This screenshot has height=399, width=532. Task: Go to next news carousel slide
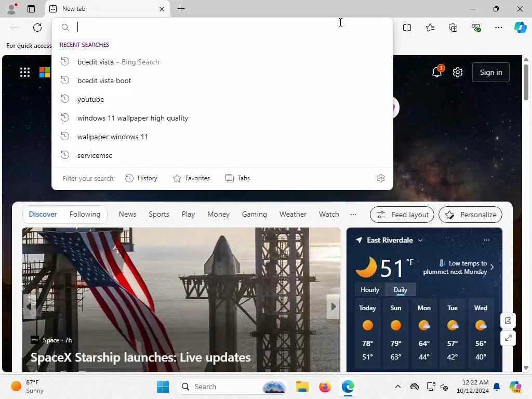click(x=334, y=307)
